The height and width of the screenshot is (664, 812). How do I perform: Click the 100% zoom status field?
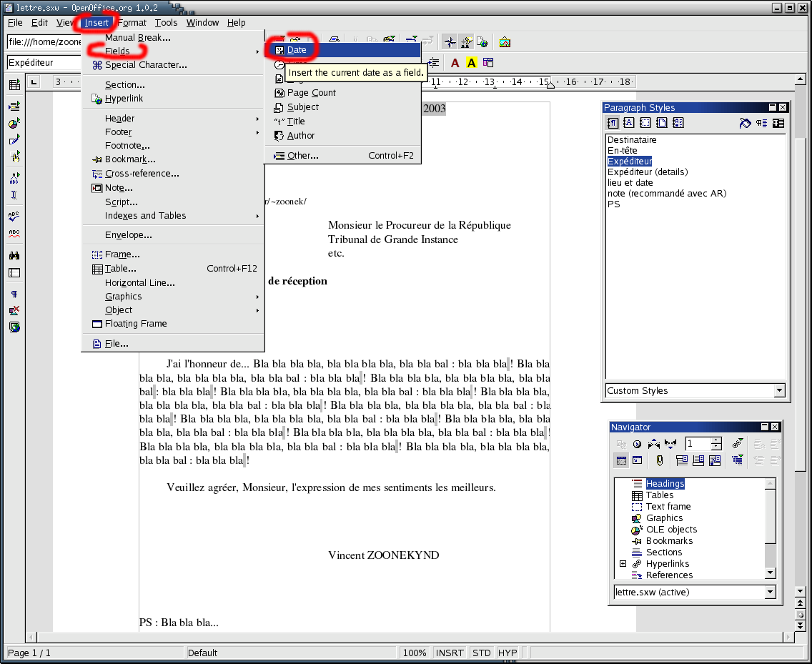415,653
